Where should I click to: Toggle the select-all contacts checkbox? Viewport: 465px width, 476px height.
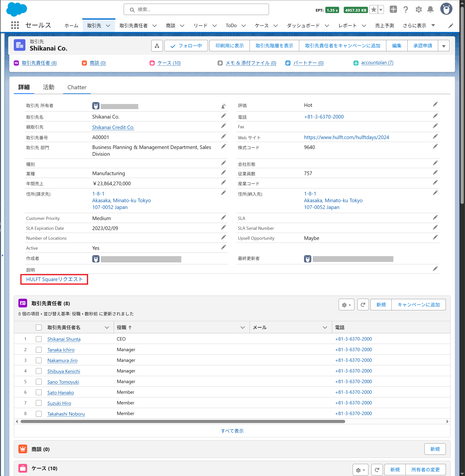[38, 327]
